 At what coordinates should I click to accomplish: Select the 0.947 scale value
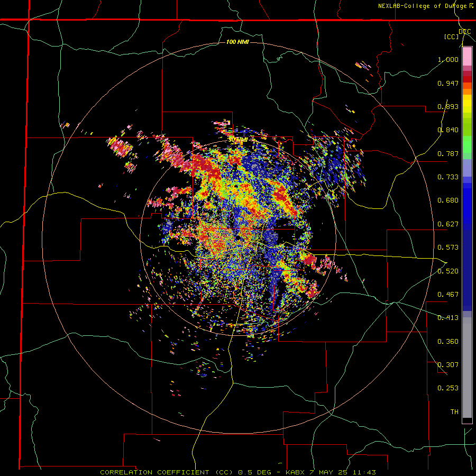(x=448, y=83)
